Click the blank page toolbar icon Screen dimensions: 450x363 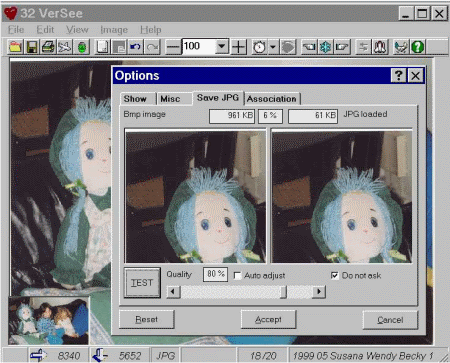(103, 47)
